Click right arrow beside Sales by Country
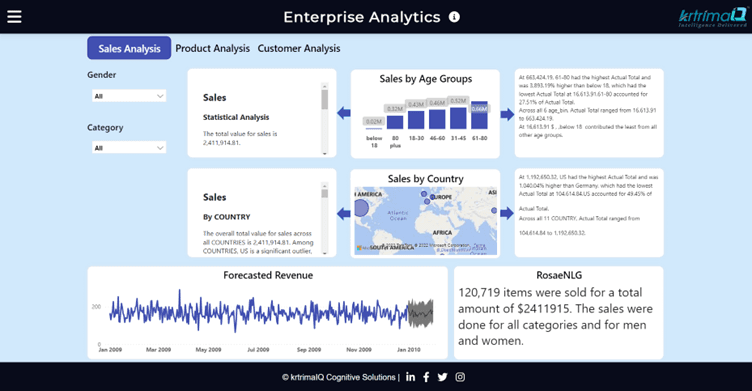 [507, 213]
